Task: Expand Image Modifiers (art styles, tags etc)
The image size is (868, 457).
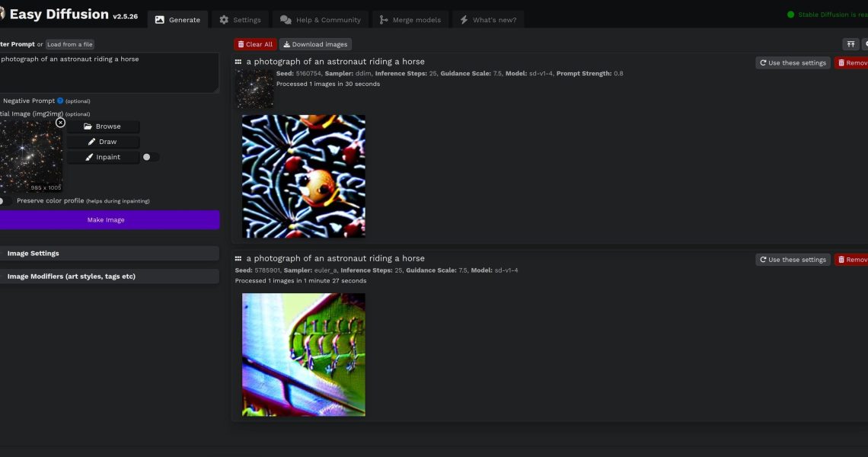Action: [x=110, y=276]
